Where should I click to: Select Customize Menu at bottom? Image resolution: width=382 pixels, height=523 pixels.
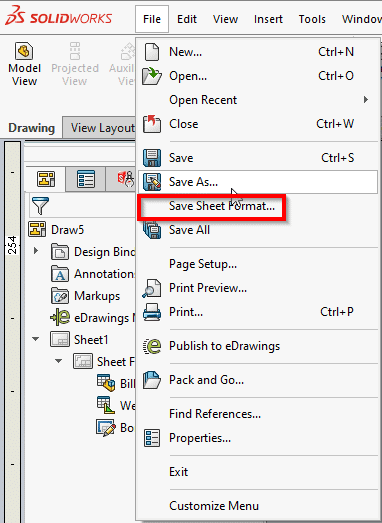214,506
